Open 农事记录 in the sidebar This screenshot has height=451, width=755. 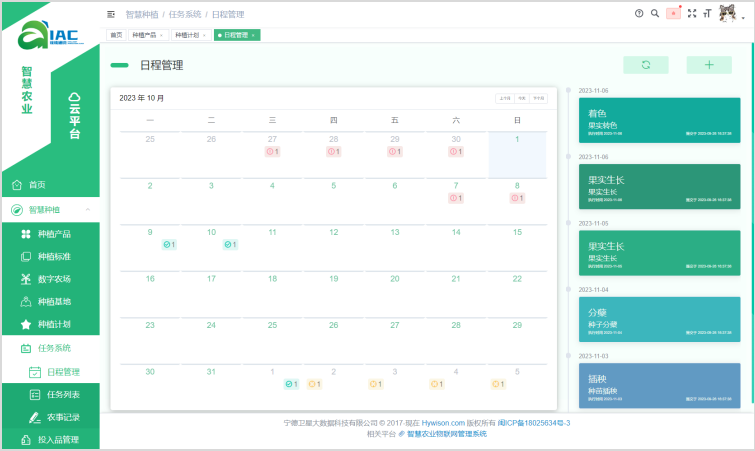tap(63, 417)
